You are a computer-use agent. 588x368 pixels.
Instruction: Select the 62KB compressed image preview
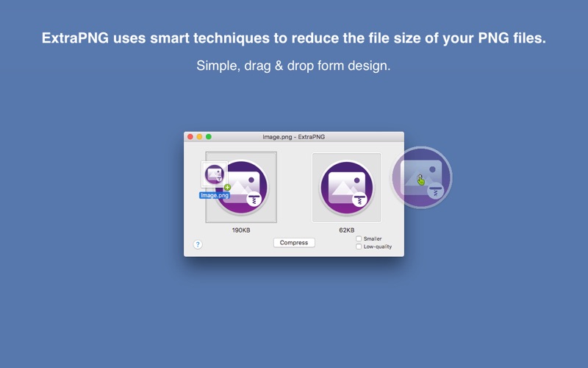pyautogui.click(x=347, y=188)
